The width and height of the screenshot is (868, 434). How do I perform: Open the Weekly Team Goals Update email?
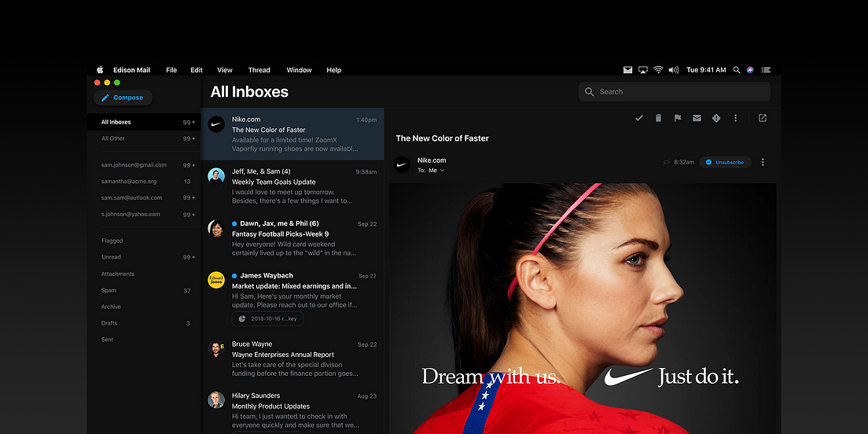pyautogui.click(x=292, y=186)
